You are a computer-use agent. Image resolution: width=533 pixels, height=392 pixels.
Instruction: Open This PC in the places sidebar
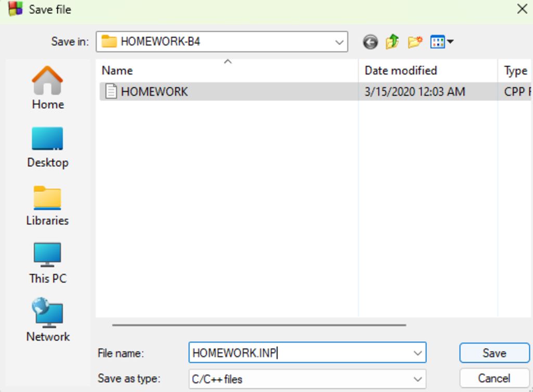[47, 263]
